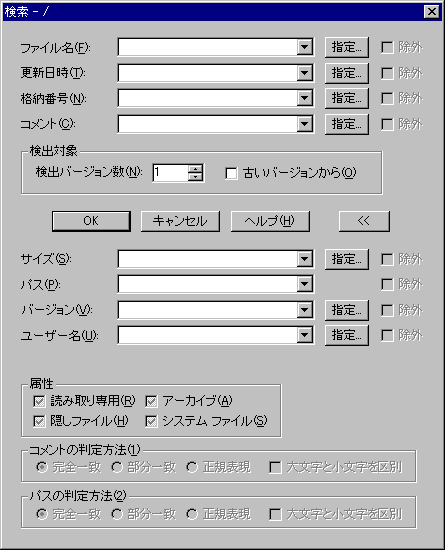Expand the 更新日時 combo box
This screenshot has width=445, height=550.
click(304, 73)
